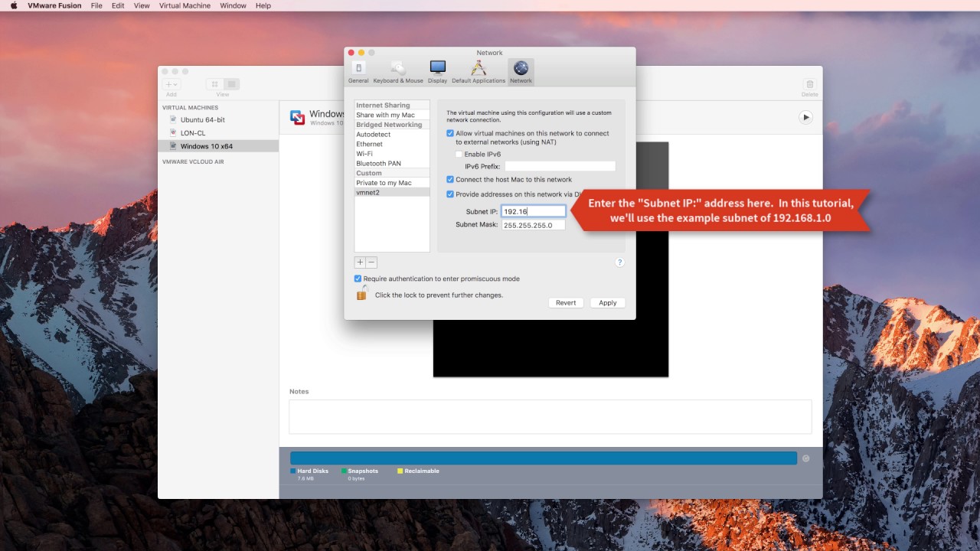Screen dimensions: 980x551
Task: Click the Hard Disks legend entry
Action: (309, 471)
